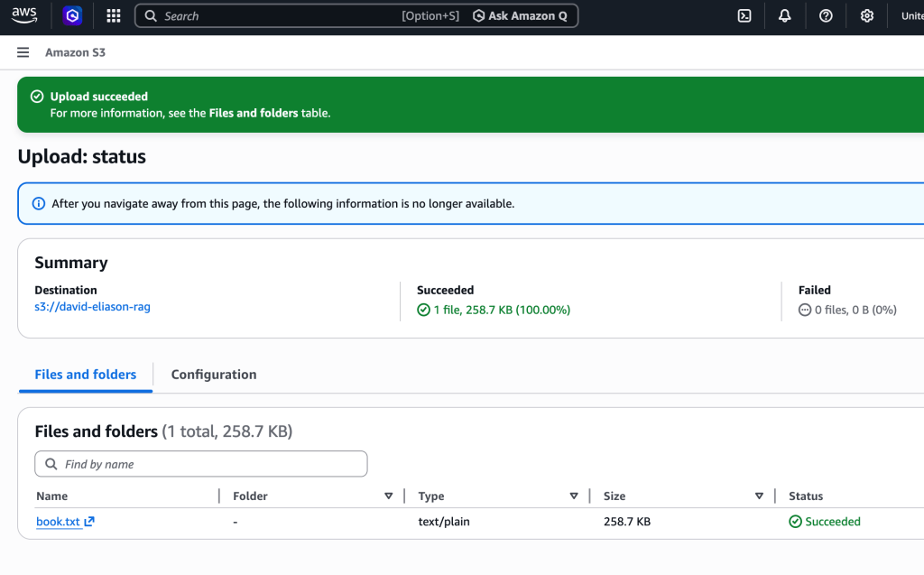Open the s3://david-eliason-rag destination link

tap(92, 307)
